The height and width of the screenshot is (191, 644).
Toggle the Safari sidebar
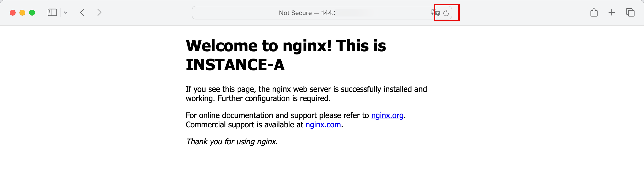pyautogui.click(x=52, y=12)
